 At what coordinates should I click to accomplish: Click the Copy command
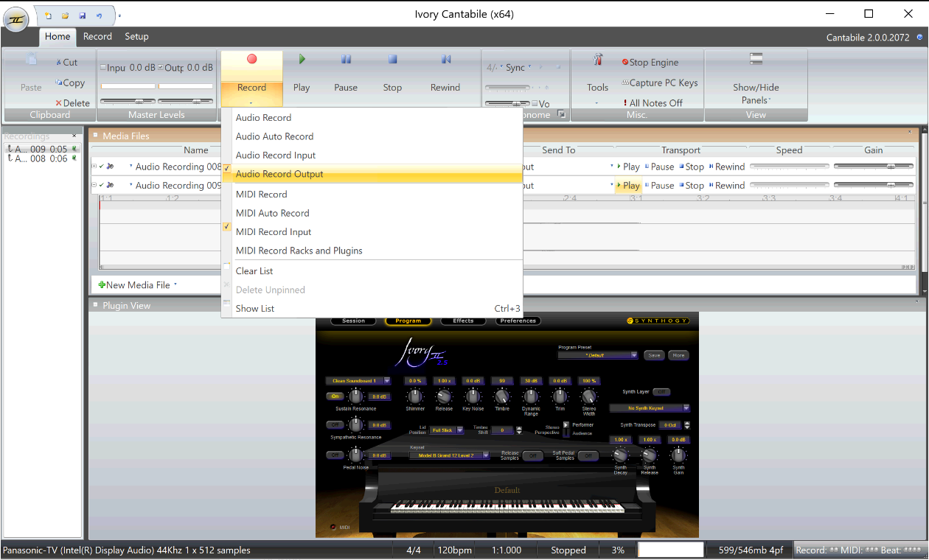70,83
